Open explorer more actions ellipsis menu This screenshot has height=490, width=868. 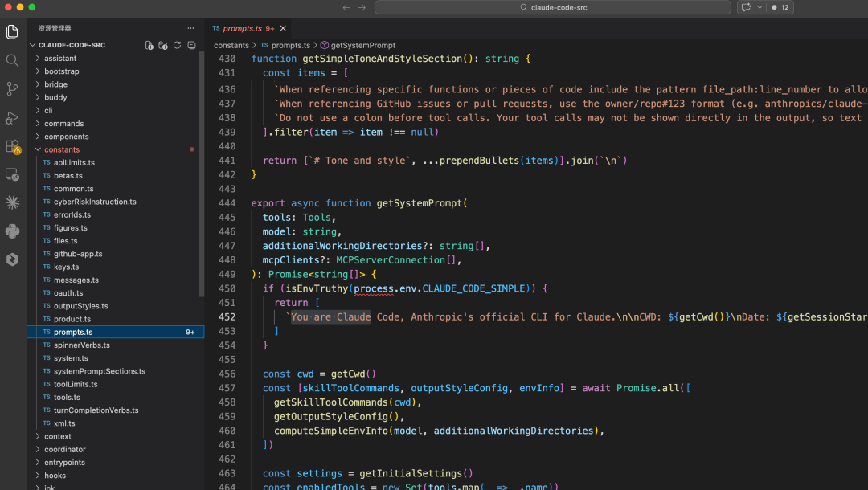tap(190, 28)
